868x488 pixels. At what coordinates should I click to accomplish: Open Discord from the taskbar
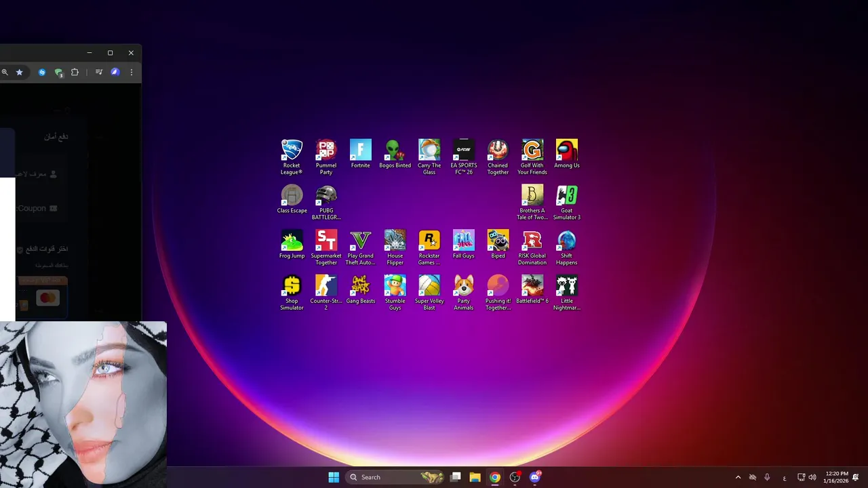[534, 477]
